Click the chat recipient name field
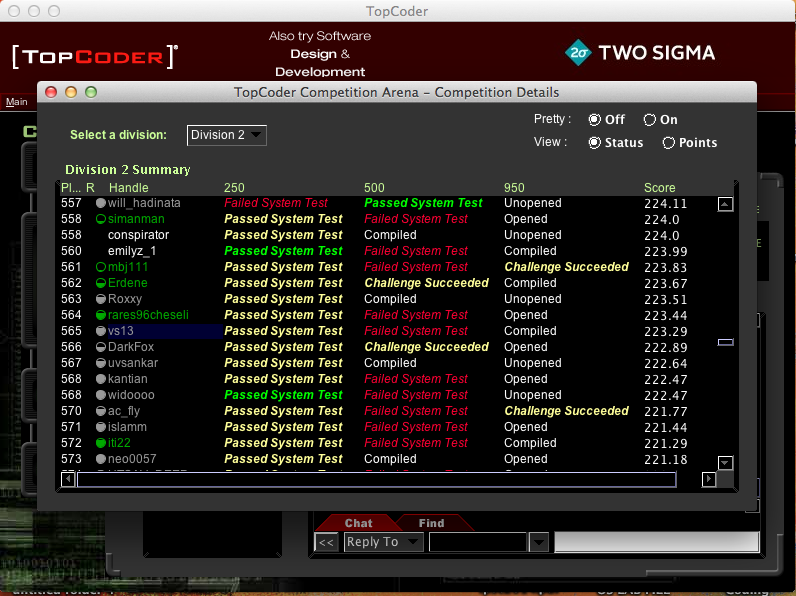 478,542
